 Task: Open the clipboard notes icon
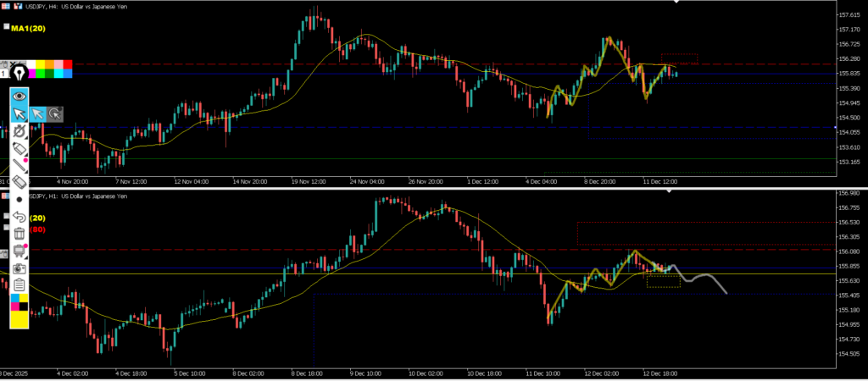19,284
